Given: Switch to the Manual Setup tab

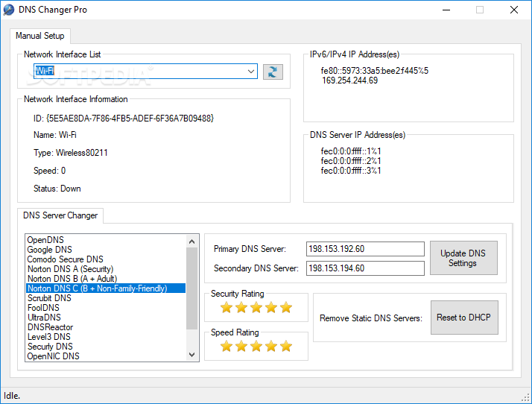Looking at the screenshot, I should 40,36.
